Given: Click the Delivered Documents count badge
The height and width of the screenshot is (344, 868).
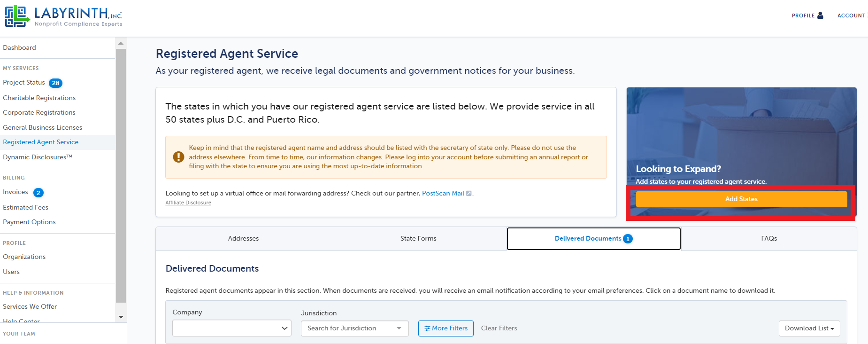Looking at the screenshot, I should [x=628, y=239].
